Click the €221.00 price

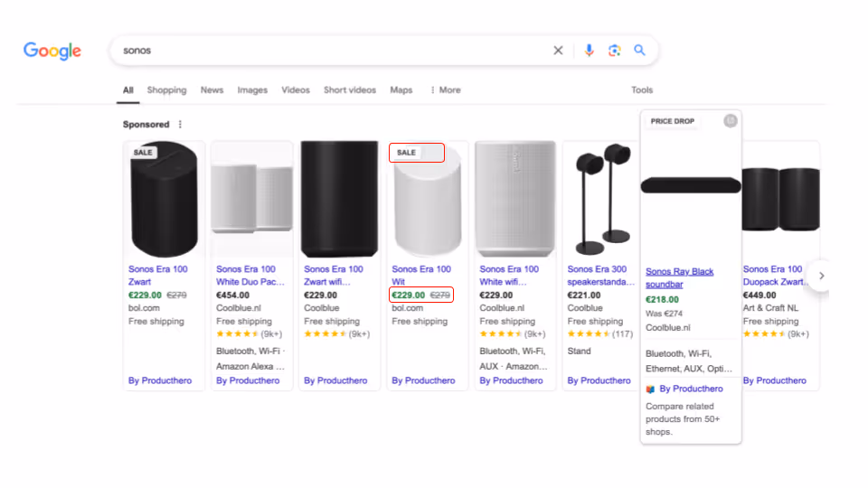[583, 296]
